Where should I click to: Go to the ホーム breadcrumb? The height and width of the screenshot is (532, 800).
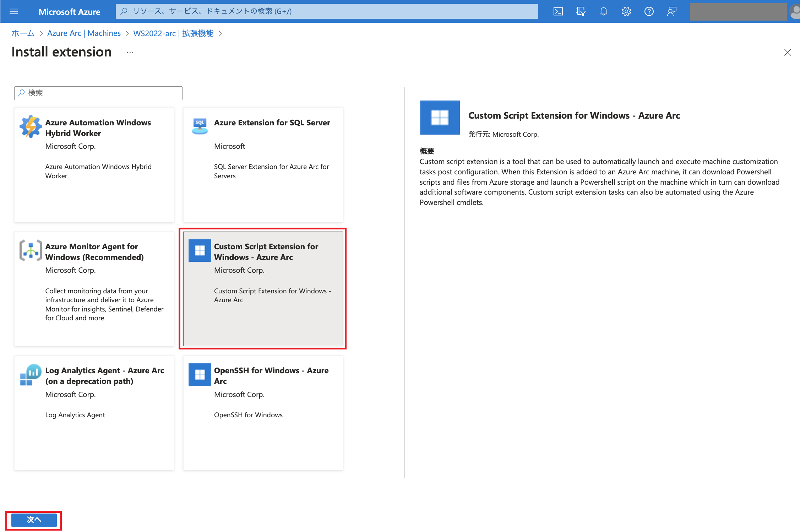pos(23,33)
